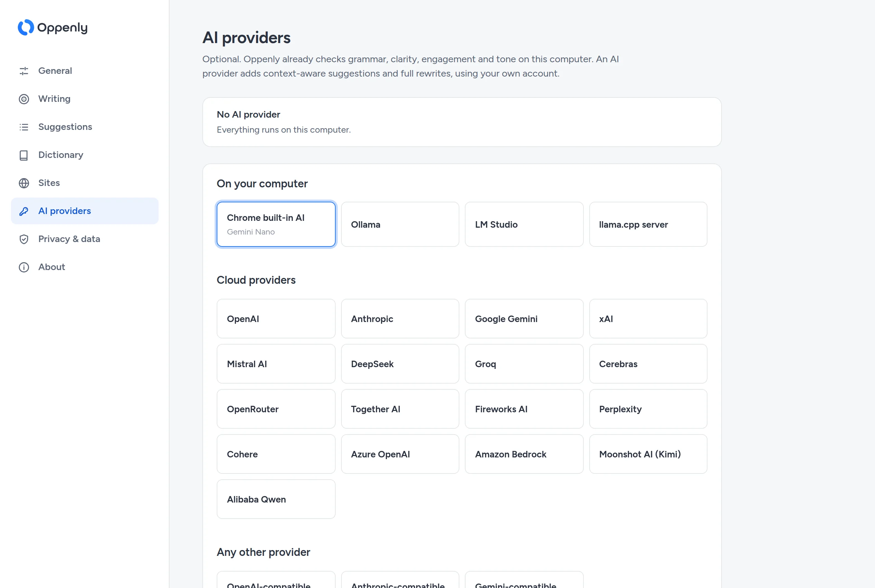Switch to the Dictionary section
This screenshot has height=588, width=875.
tap(85, 155)
